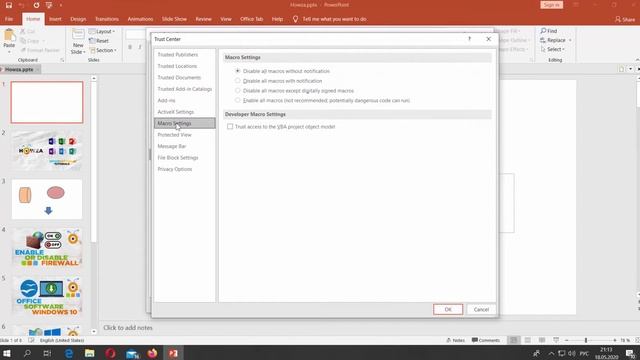Open Firefox from taskbar
This screenshot has height=360, width=640.
(x=152, y=353)
